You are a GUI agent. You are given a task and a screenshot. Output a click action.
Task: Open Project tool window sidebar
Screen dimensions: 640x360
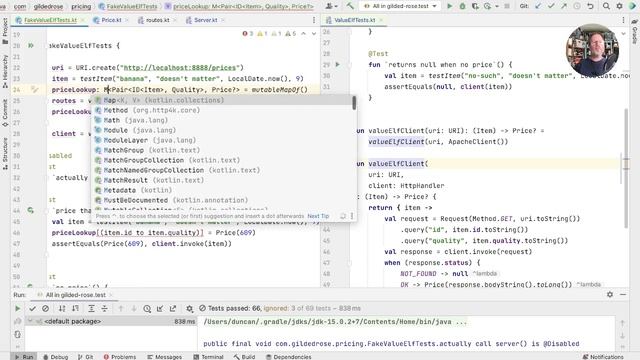pyautogui.click(x=5, y=31)
